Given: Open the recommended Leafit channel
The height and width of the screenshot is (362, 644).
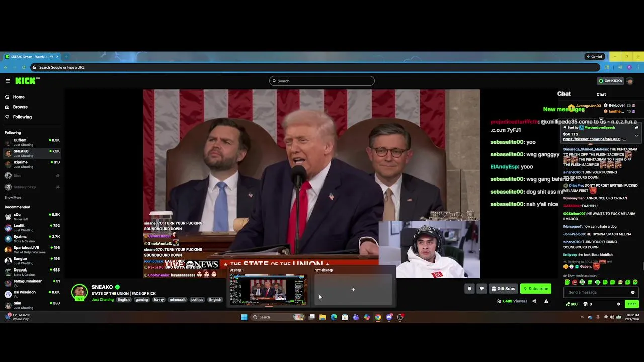Looking at the screenshot, I should tap(32, 228).
